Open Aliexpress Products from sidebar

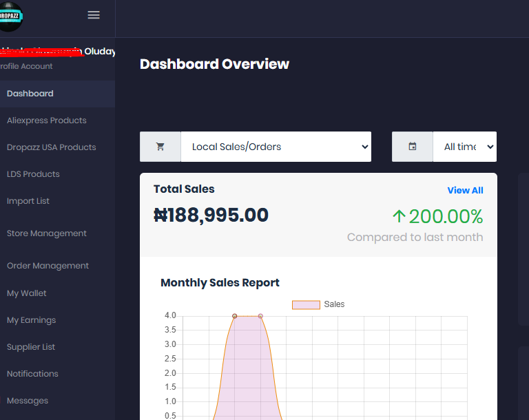(47, 120)
